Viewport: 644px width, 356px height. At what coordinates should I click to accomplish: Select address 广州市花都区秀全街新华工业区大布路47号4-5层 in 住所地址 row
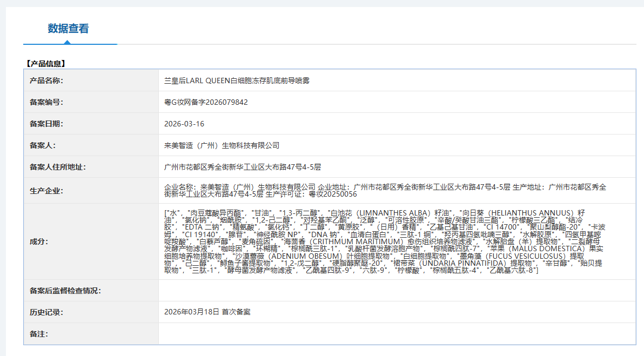point(243,167)
